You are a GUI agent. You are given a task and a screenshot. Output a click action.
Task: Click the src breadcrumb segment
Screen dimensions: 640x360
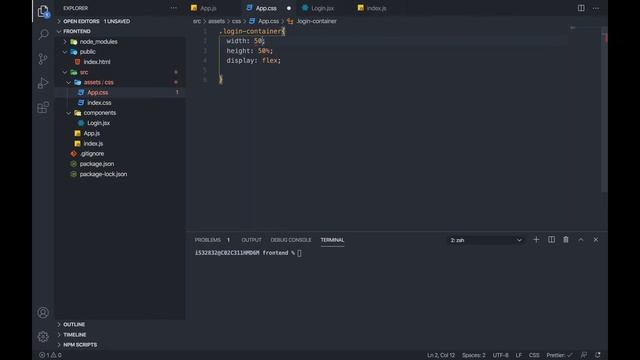coord(197,21)
